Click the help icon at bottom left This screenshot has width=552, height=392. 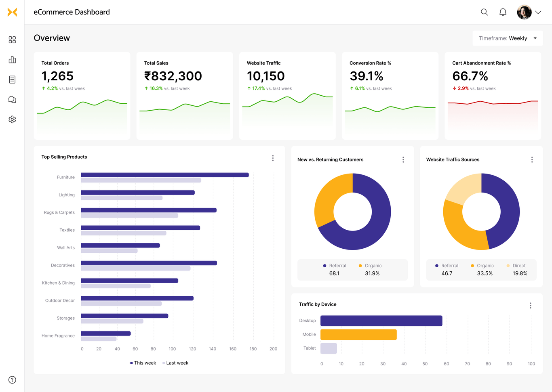click(x=12, y=379)
